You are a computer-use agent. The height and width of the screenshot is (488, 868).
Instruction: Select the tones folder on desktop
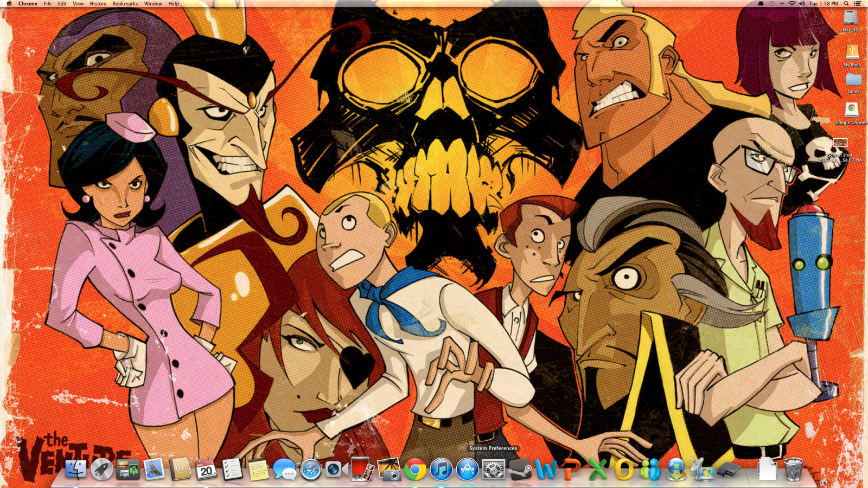[853, 80]
